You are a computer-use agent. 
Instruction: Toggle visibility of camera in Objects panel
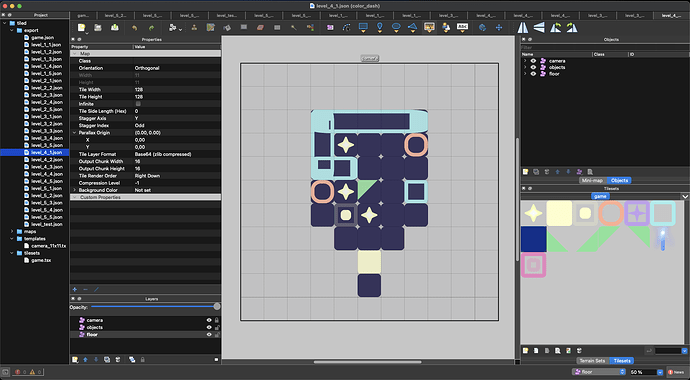click(533, 61)
